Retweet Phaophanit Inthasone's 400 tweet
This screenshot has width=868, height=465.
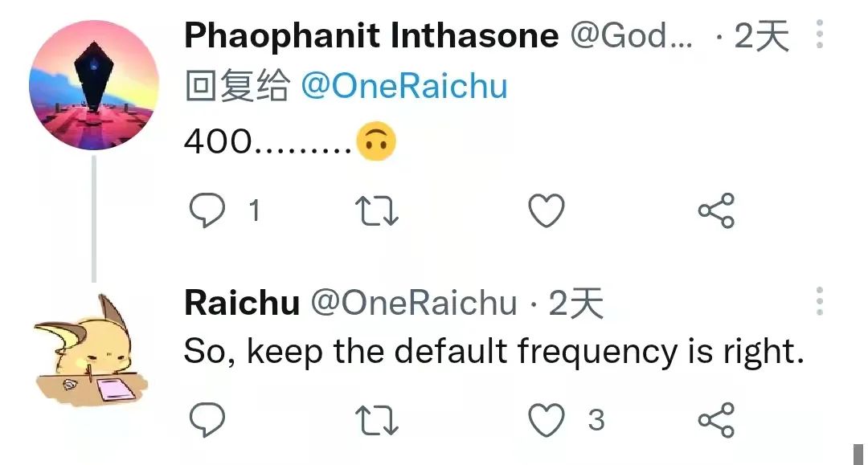[x=376, y=210]
